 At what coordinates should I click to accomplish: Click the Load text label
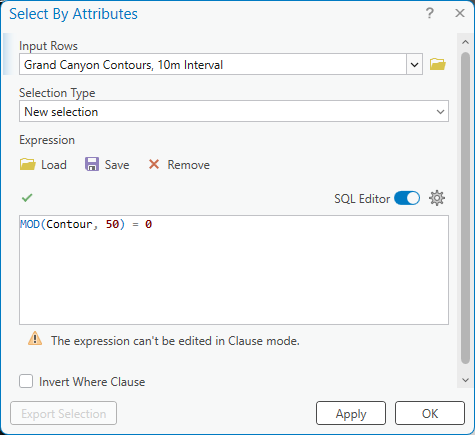(x=54, y=165)
